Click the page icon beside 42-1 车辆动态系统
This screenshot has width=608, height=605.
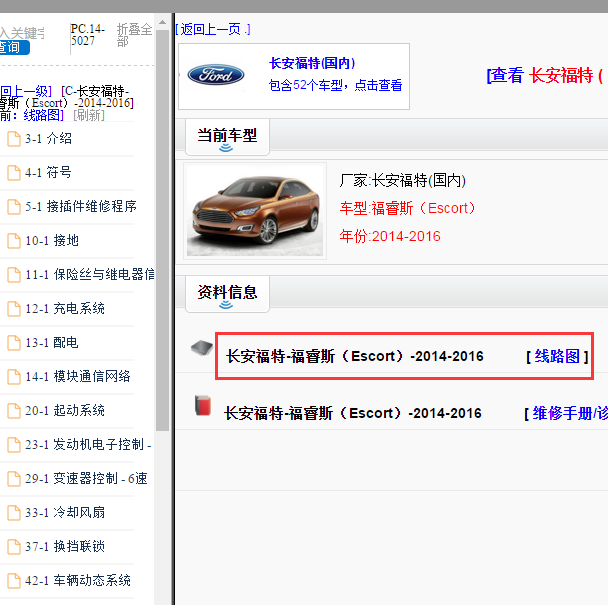[x=14, y=581]
